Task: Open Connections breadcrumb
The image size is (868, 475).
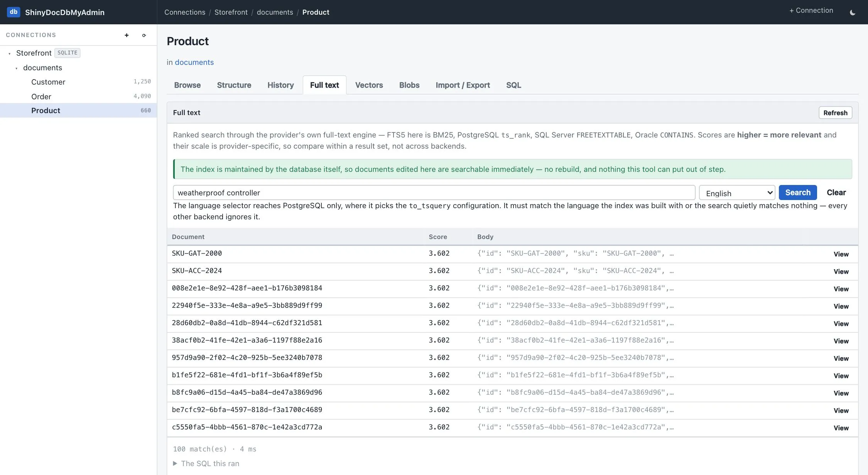Action: click(185, 12)
